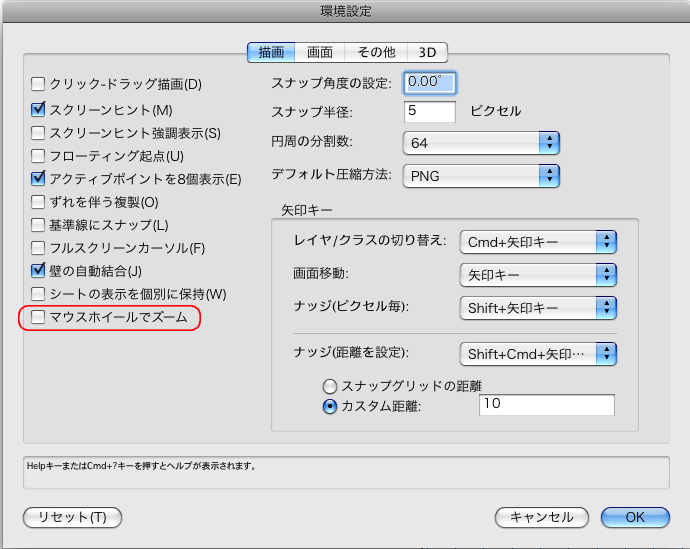This screenshot has width=690, height=549.
Task: Select the 3D tab
Action: 427,52
